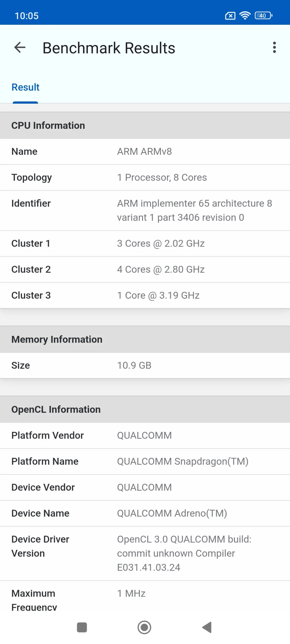The width and height of the screenshot is (290, 644).
Task: Select the memory Size 10.9 GB row
Action: [x=145, y=366]
